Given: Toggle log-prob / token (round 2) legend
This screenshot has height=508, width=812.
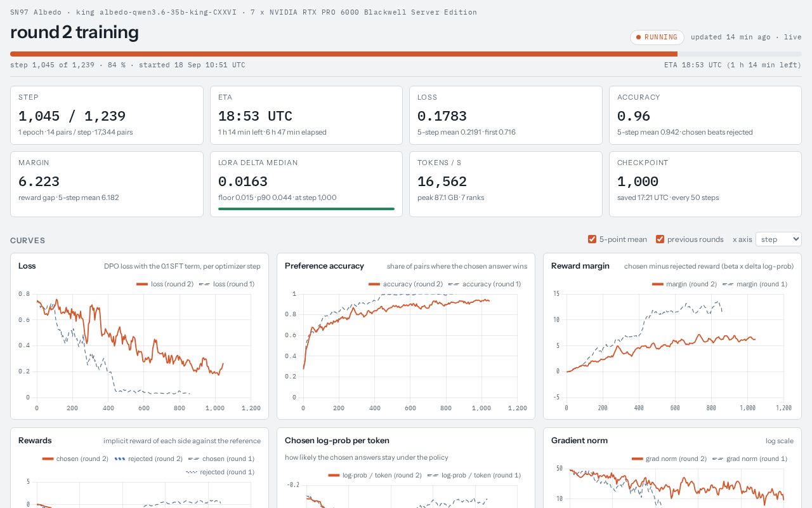Looking at the screenshot, I should click(375, 475).
